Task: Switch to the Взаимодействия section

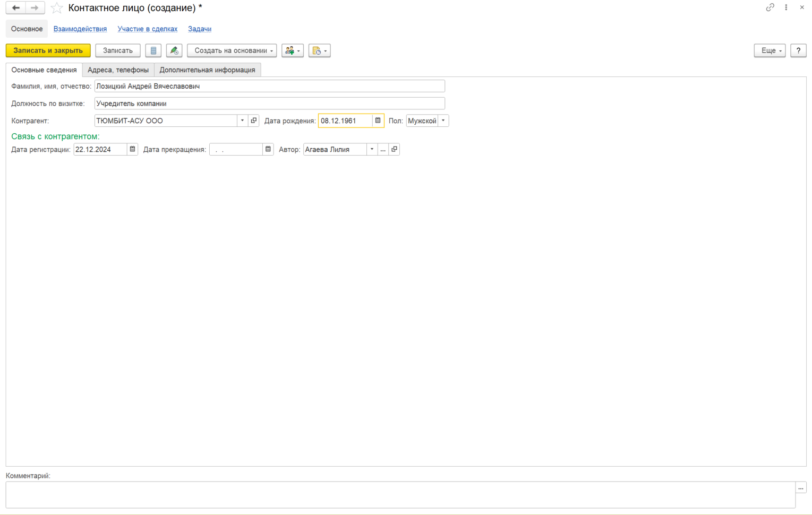Action: pos(80,29)
